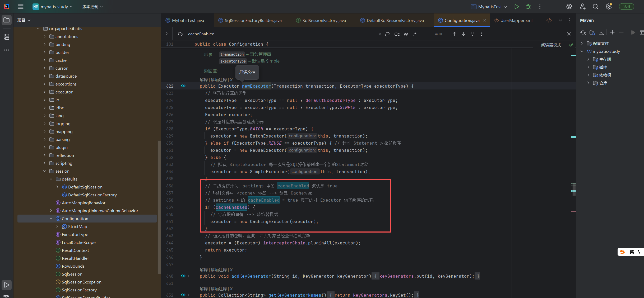Screen dimensions: 644x298
Task: Close the Configuration.java tab
Action: coord(485,20)
